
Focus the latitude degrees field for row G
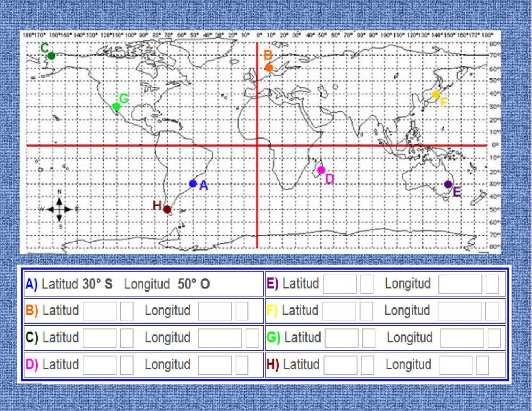[x=342, y=338]
